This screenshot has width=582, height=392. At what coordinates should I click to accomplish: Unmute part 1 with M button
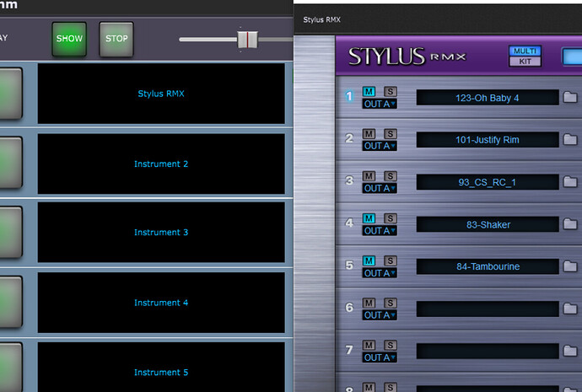(x=369, y=92)
